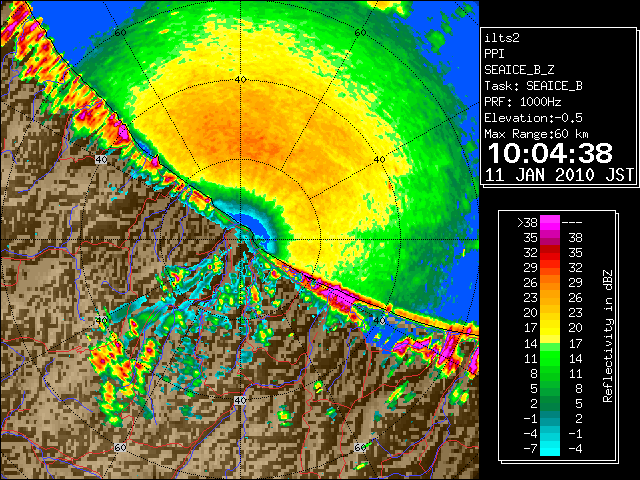Viewport: 640px width, 480px height.
Task: Click the bottom-left '60' range ring label
Action: coord(120,447)
